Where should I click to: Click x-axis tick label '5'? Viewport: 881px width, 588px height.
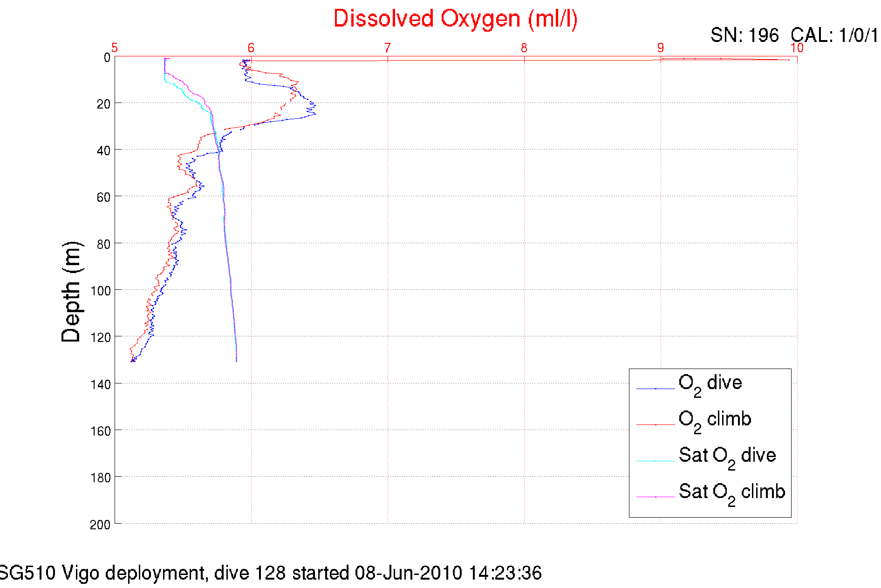(115, 48)
